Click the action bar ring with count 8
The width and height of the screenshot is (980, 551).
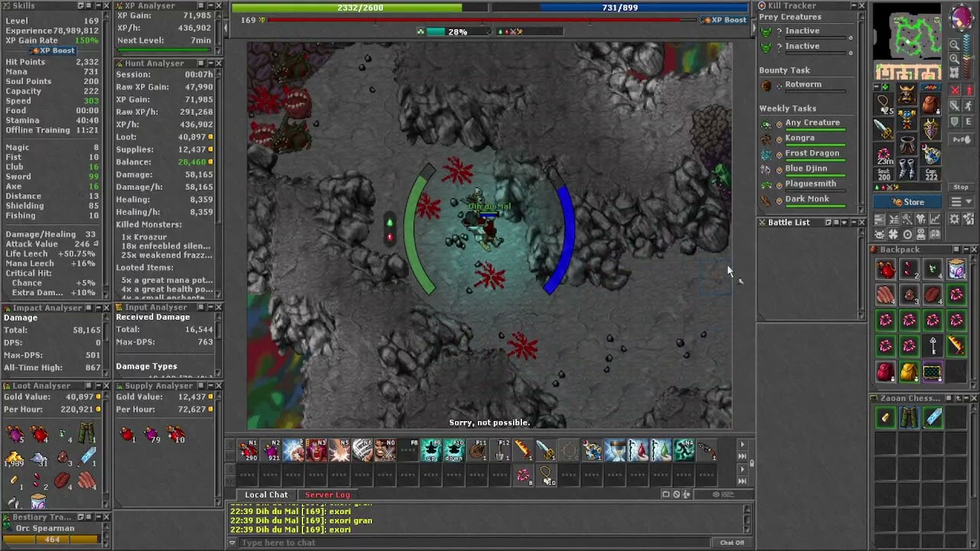[x=524, y=477]
